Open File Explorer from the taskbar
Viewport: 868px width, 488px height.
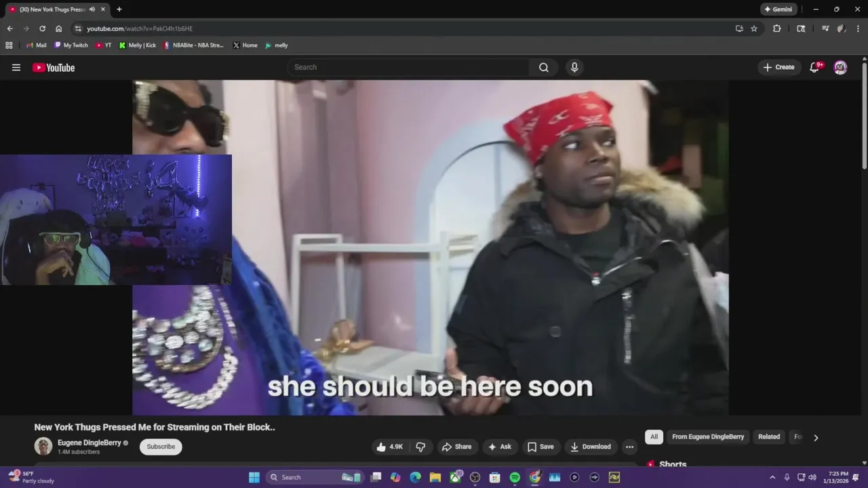tap(435, 477)
